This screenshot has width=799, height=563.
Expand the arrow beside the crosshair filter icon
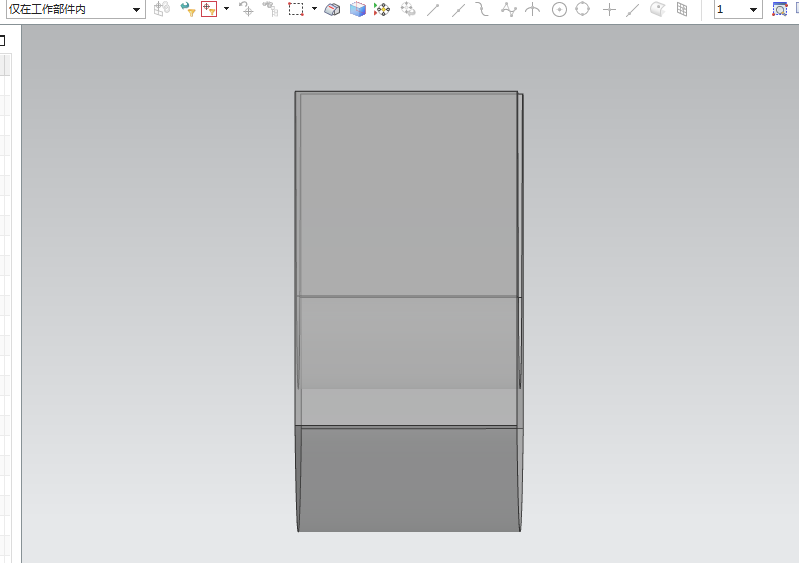[x=226, y=9]
